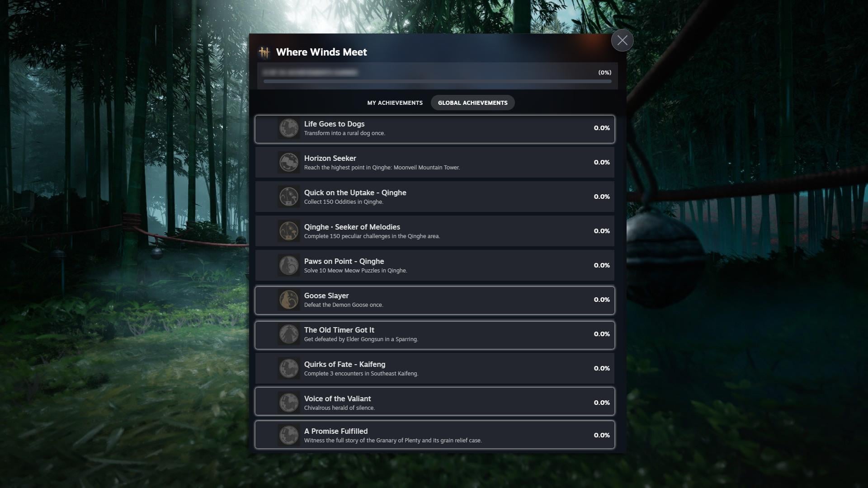Switch to the My Achievements tab
This screenshot has width=868, height=488.
(x=395, y=103)
